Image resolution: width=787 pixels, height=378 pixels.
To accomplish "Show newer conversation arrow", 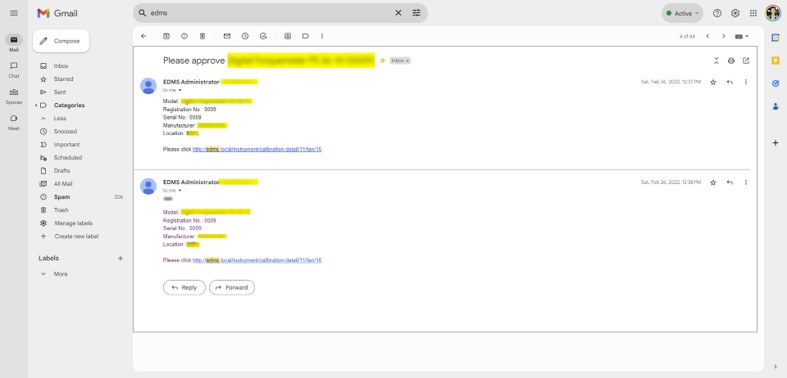I will click(x=707, y=36).
